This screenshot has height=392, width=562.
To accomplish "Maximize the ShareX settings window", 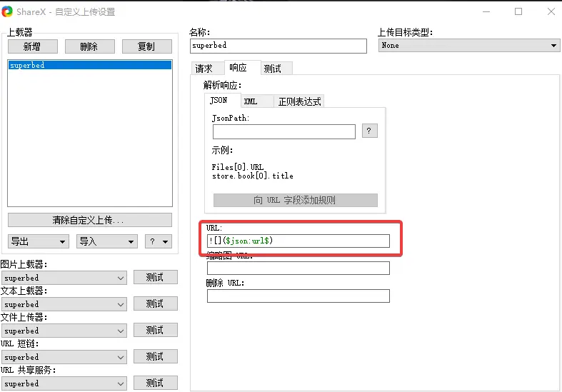I will click(518, 11).
